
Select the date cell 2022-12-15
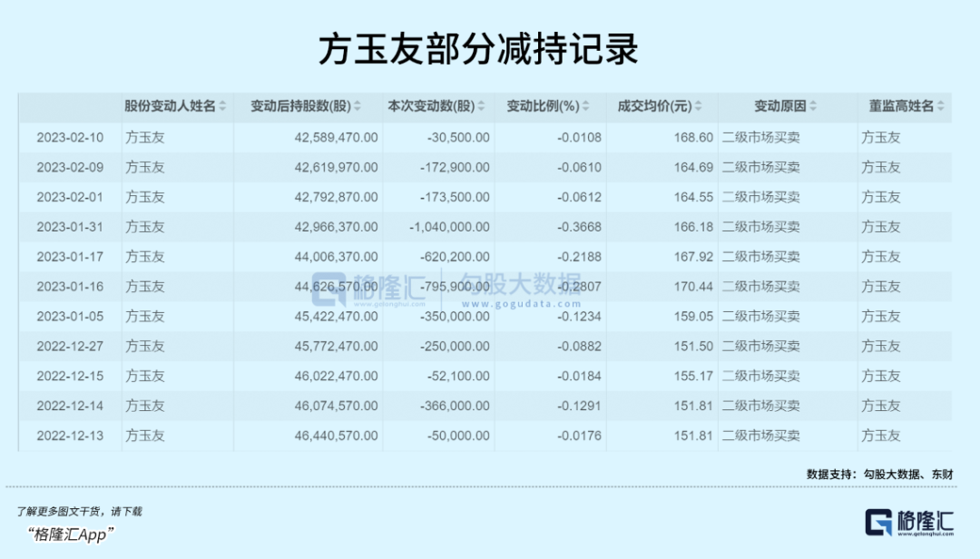(x=70, y=376)
